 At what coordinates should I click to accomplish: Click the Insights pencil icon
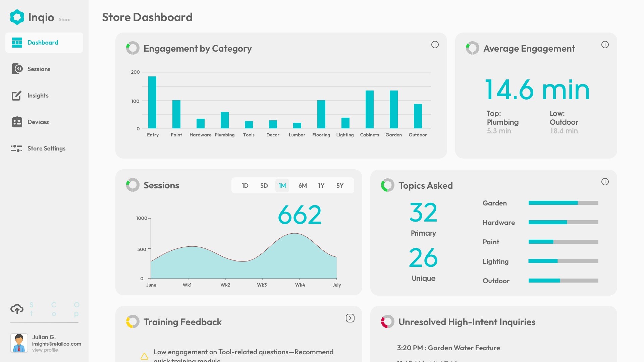coord(16,96)
